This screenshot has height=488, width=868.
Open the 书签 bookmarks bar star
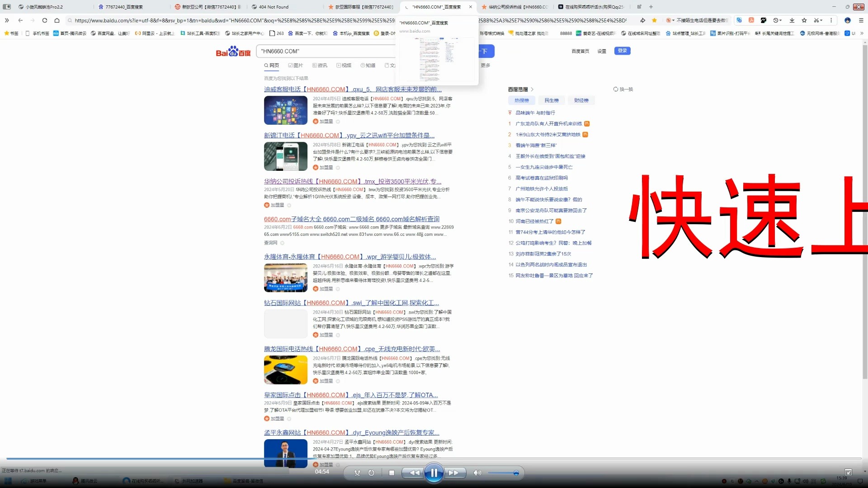pos(11,33)
